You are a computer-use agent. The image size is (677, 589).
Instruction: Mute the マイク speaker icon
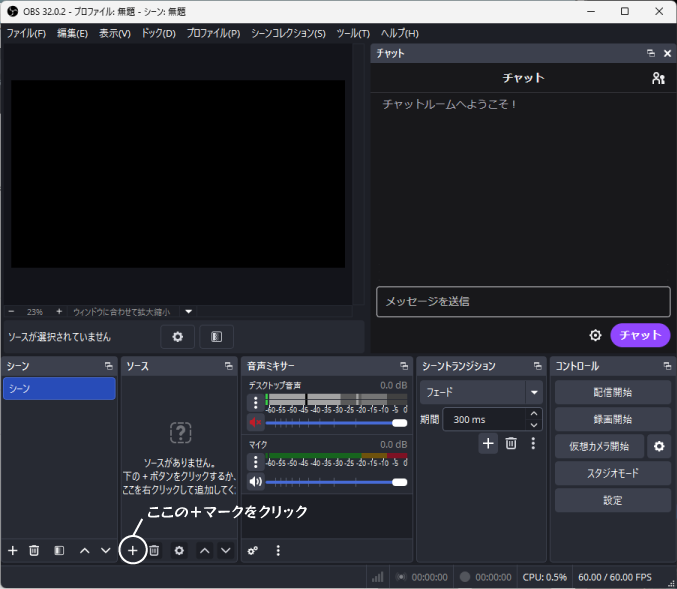tap(256, 481)
